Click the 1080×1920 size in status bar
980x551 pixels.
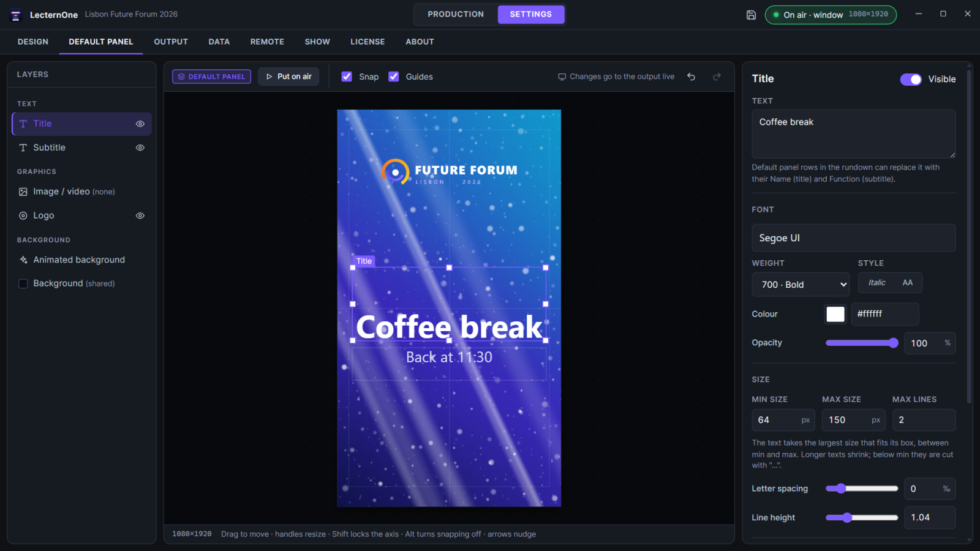pos(192,534)
